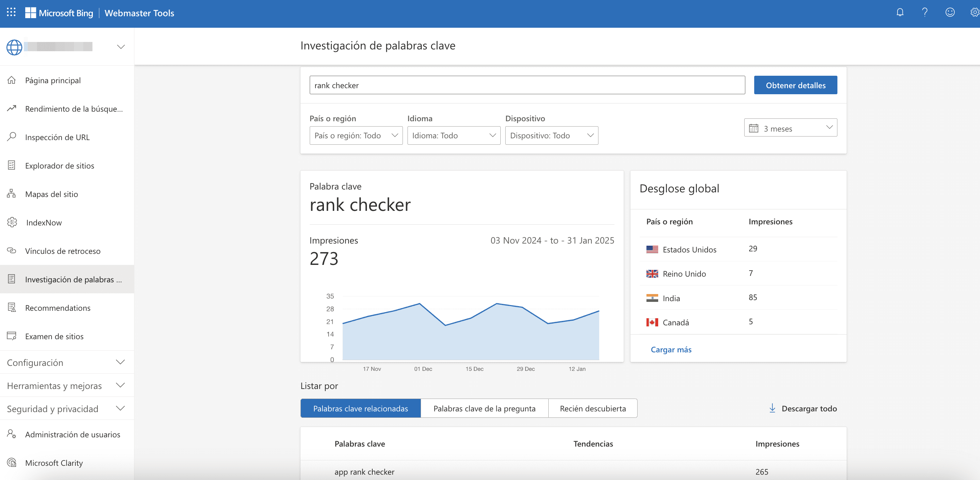Image resolution: width=980 pixels, height=480 pixels.
Task: Select Inspección de URL sidebar icon
Action: tap(12, 136)
